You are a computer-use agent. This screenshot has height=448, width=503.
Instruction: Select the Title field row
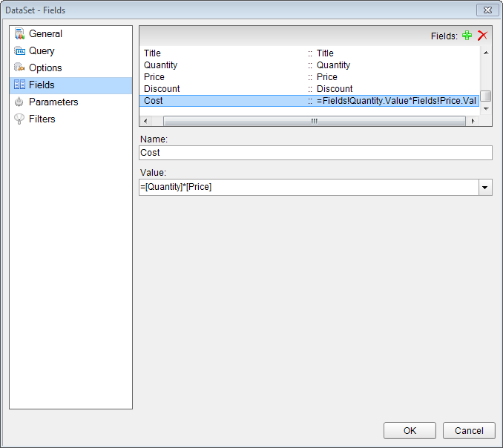[x=309, y=53]
